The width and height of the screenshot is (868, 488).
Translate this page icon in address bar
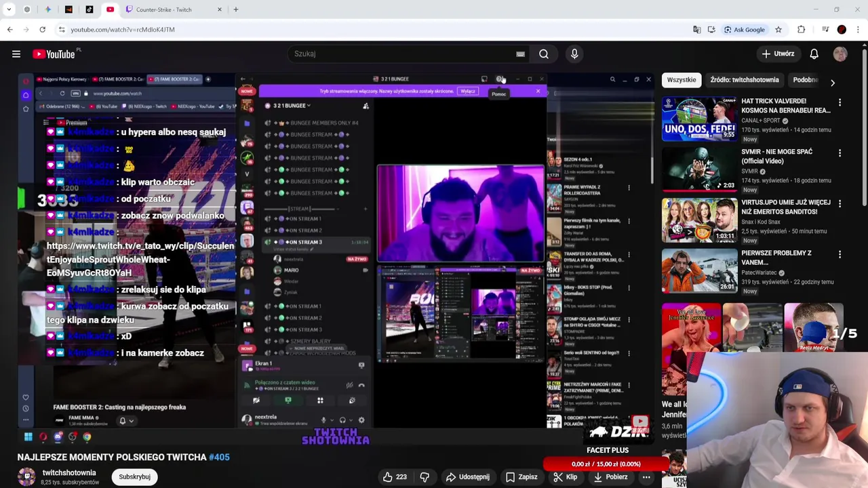(x=696, y=30)
